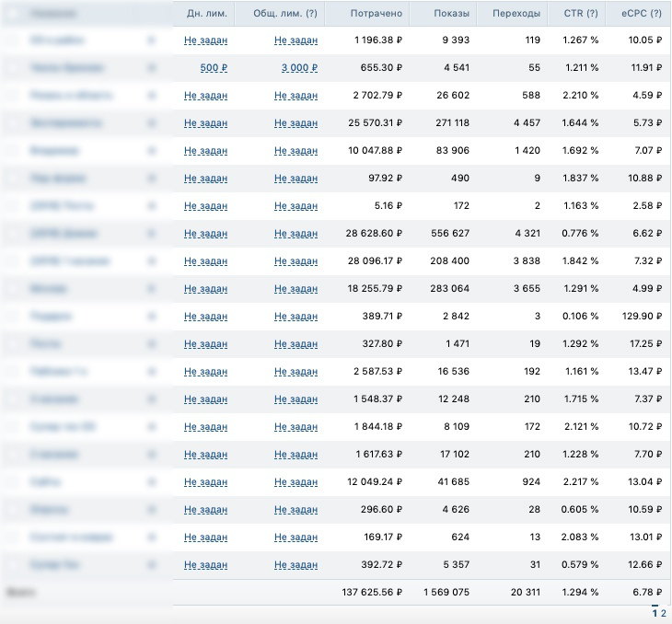
Task: Sort the table by Показы column
Action: point(451,13)
